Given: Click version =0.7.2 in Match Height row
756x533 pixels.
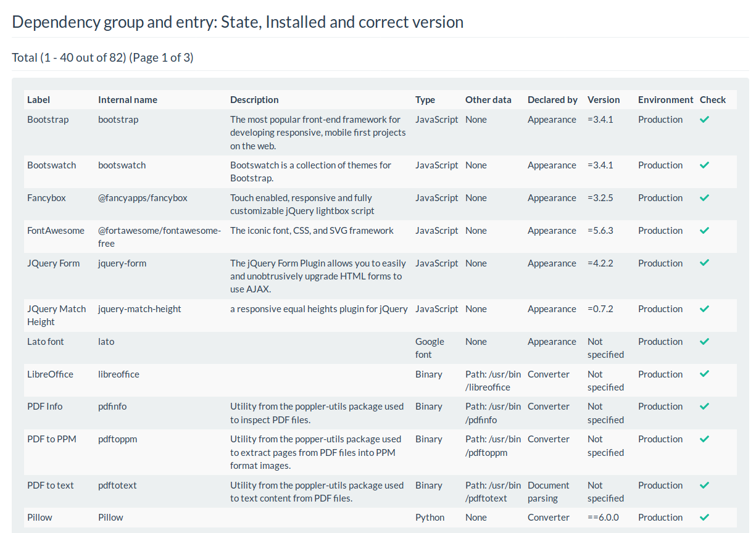Looking at the screenshot, I should click(x=600, y=309).
